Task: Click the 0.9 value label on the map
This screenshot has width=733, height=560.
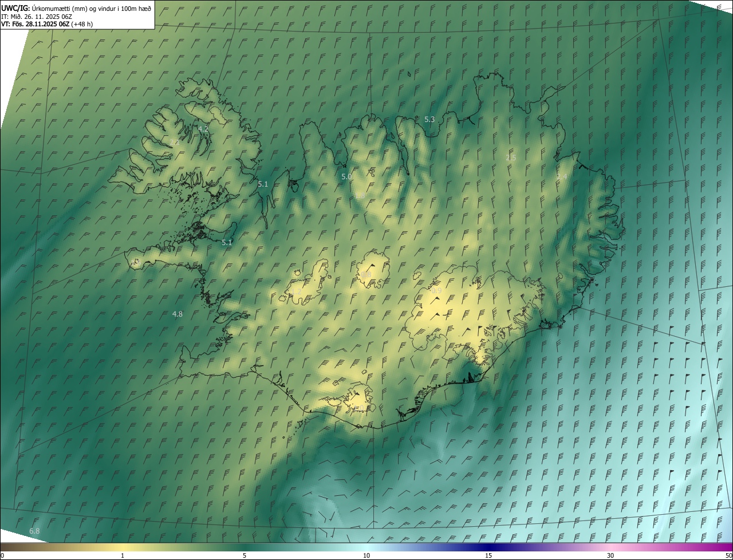Action: 436,291
